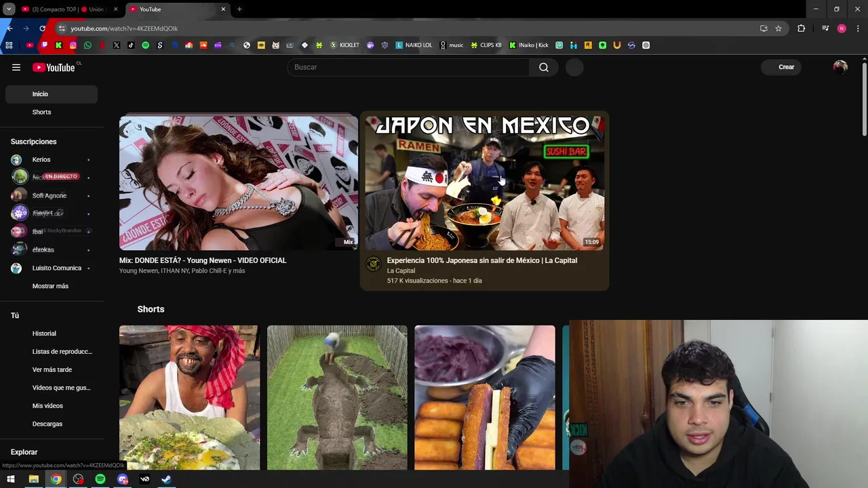Open the Chrome extensions puzzle icon
The height and width of the screenshot is (488, 868).
click(x=802, y=28)
